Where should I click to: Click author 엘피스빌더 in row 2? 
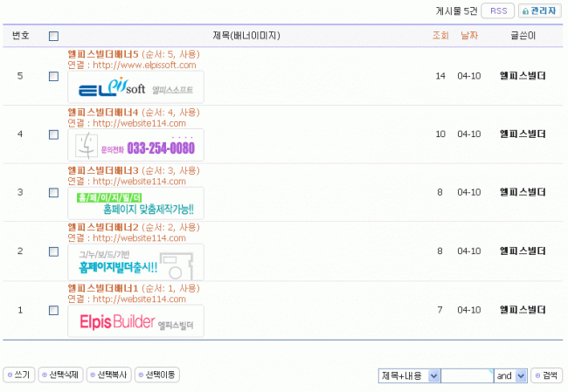pos(523,251)
